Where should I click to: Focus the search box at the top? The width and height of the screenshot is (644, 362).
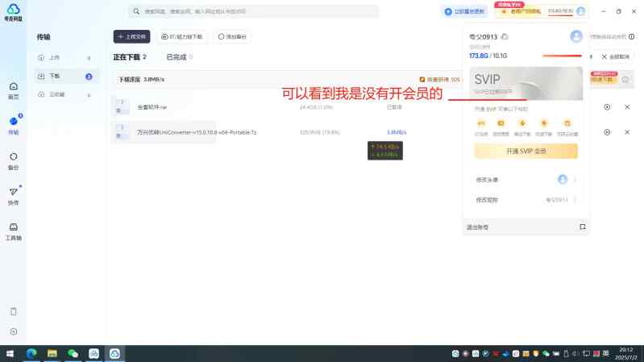pyautogui.click(x=254, y=11)
